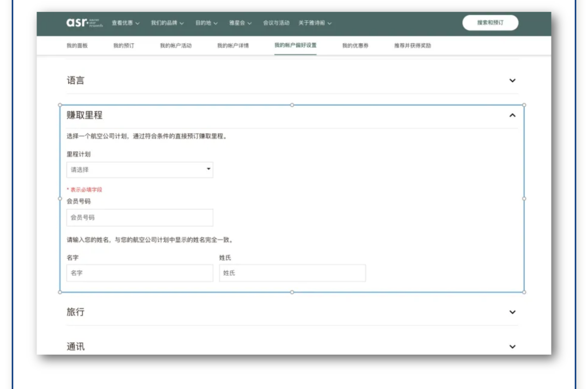Switch to the 我的帐户活动 tab
Viewport: 588px width, 389px height.
coord(175,45)
